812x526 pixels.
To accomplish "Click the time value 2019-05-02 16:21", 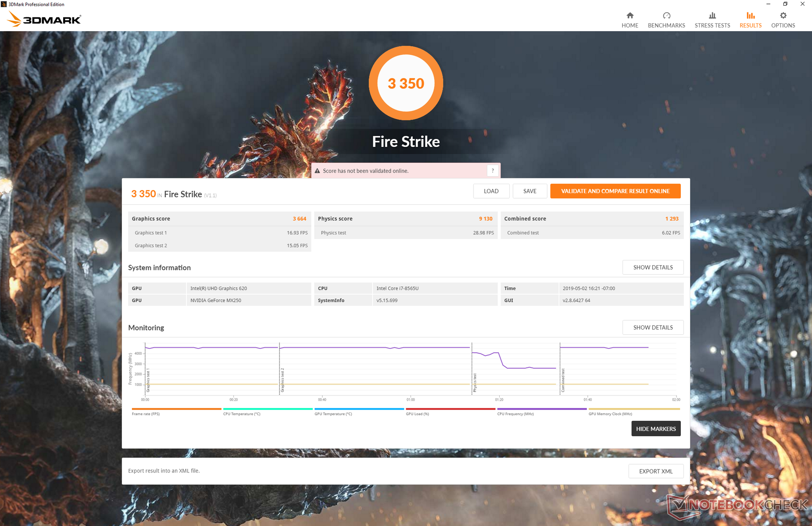I will click(x=589, y=288).
